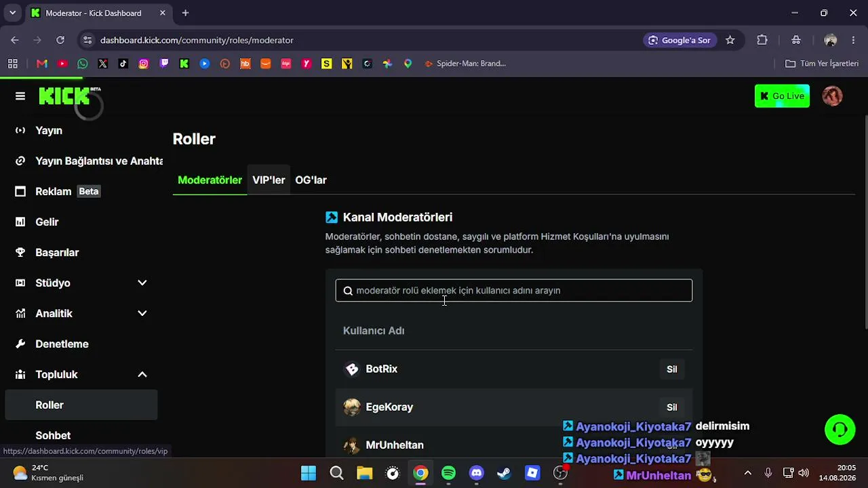The height and width of the screenshot is (488, 868).
Task: Click the Kullanıcı Adı column header
Action: pos(374,331)
